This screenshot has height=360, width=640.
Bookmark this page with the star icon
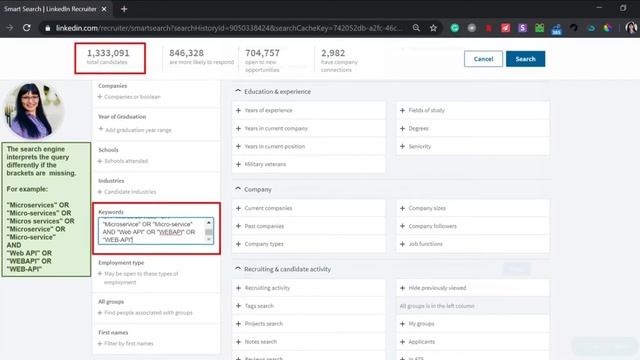pos(433,28)
